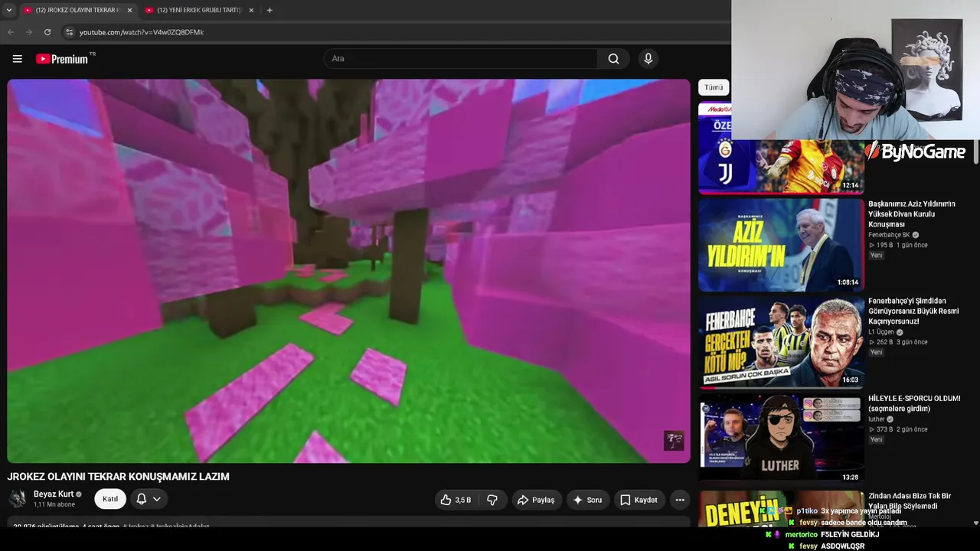
Task: Open 'HİLEYLE E-SPORCU OLDUM!' video title
Action: (x=914, y=403)
